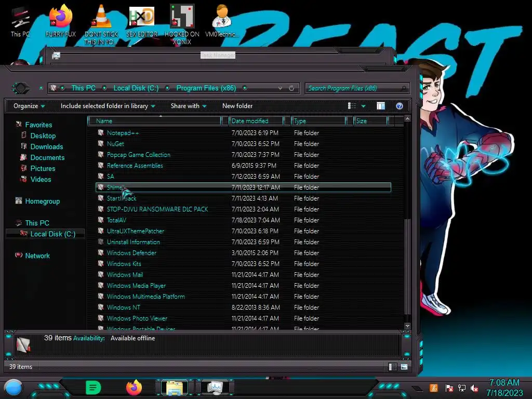This screenshot has width=532, height=399.
Task: Click Program Files (x86) breadcrumb segment
Action: (206, 88)
